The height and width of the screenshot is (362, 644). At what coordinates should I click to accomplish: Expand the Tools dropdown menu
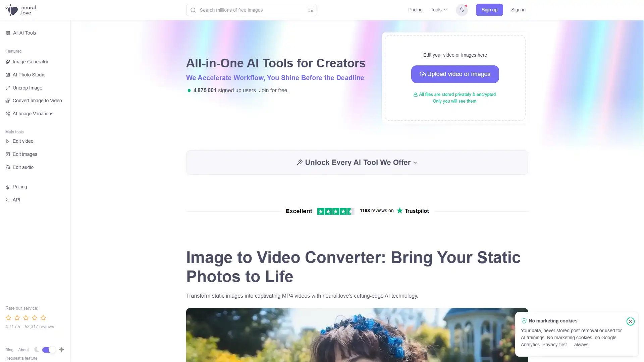(x=438, y=10)
